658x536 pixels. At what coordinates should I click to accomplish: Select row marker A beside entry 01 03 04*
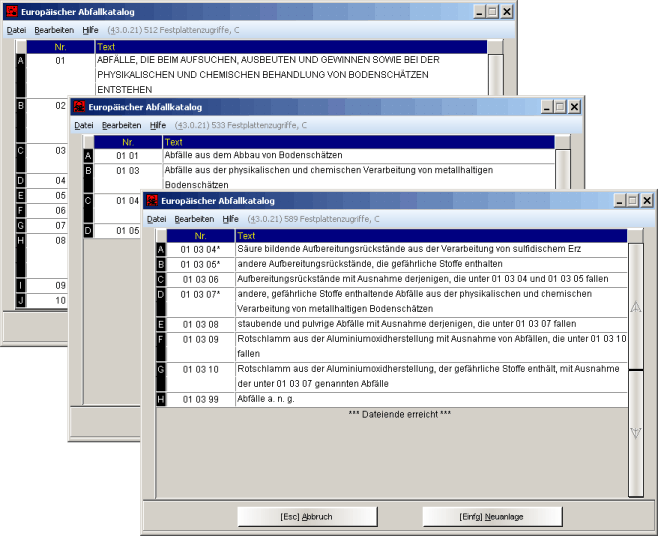(161, 249)
